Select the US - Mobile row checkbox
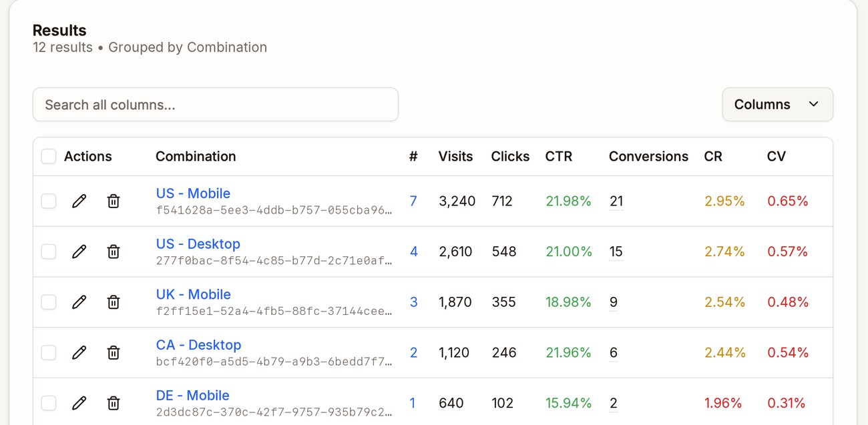 pos(49,201)
